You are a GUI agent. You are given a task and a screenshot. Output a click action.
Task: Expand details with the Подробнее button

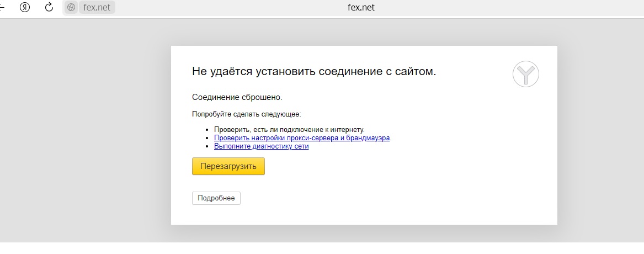tap(216, 198)
